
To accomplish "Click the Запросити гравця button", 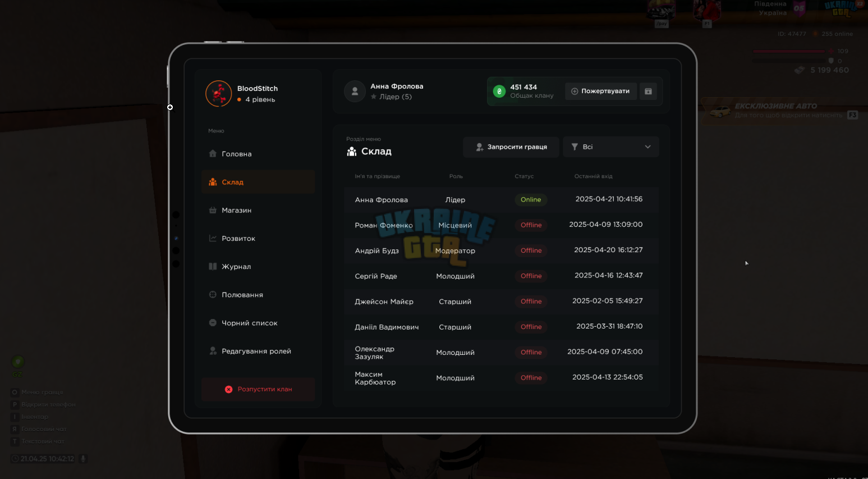I will click(511, 147).
